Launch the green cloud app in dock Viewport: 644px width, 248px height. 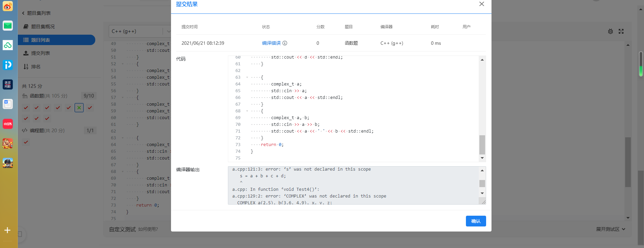pos(8,45)
